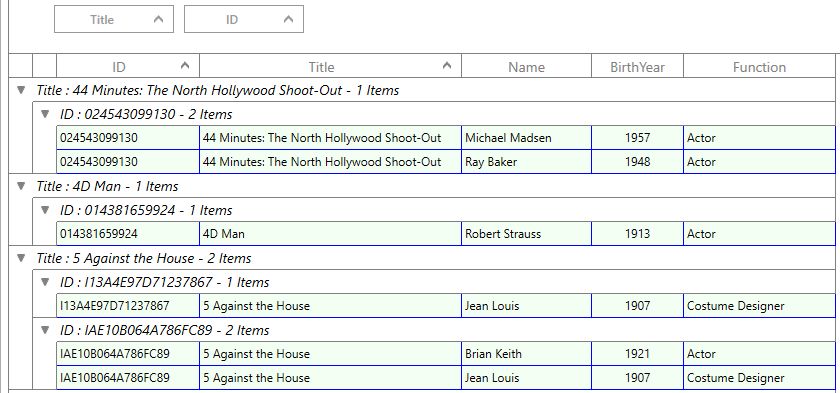Select group row ID : 014381659924 - 1 Items
This screenshot has height=393, width=840.
[434, 210]
